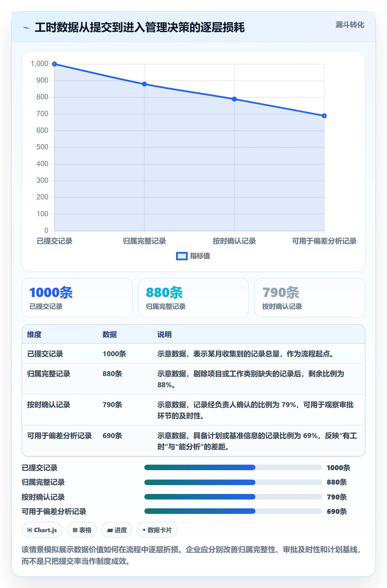Viewport: 387px width, 588px height.
Task: Click the 1000条 table data cell
Action: point(114,354)
